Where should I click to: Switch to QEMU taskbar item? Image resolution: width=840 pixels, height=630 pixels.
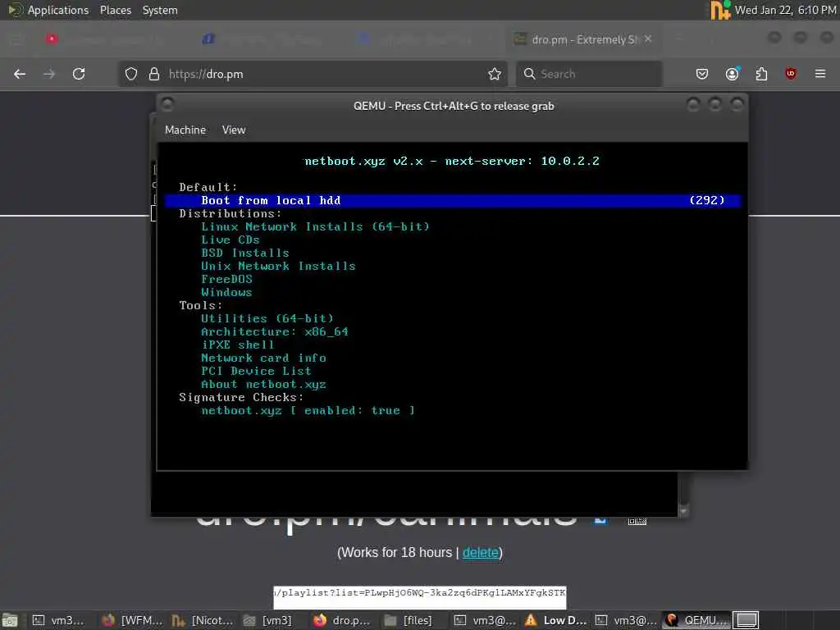coord(696,620)
